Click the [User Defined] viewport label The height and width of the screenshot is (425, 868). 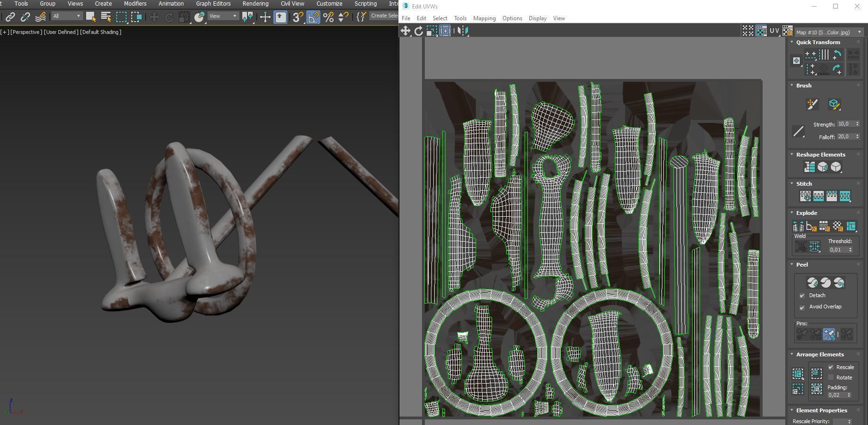61,32
